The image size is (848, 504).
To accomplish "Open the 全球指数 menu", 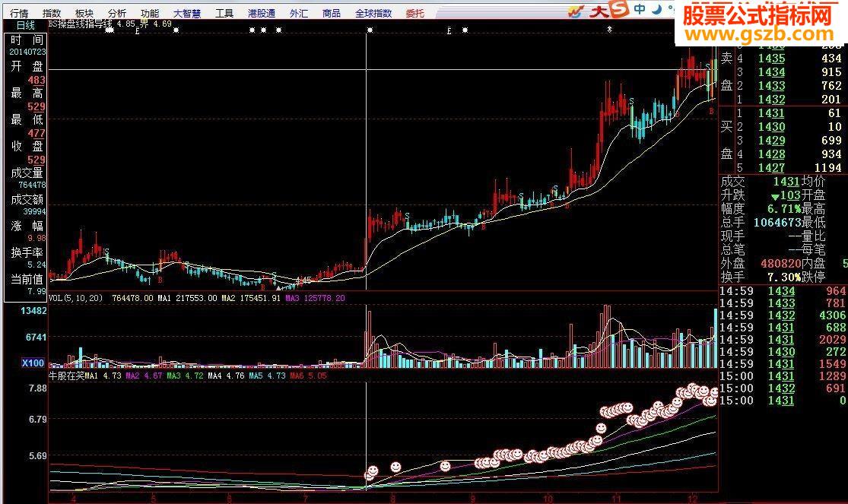I will (373, 13).
